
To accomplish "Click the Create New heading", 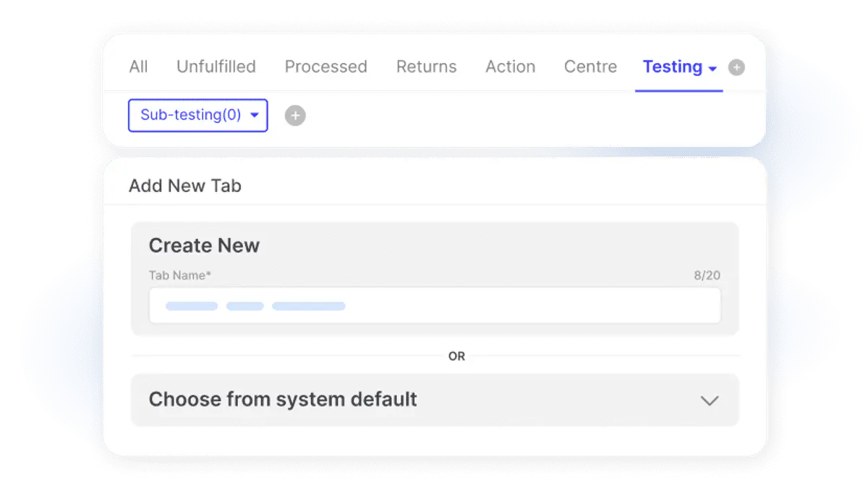I will tap(204, 245).
